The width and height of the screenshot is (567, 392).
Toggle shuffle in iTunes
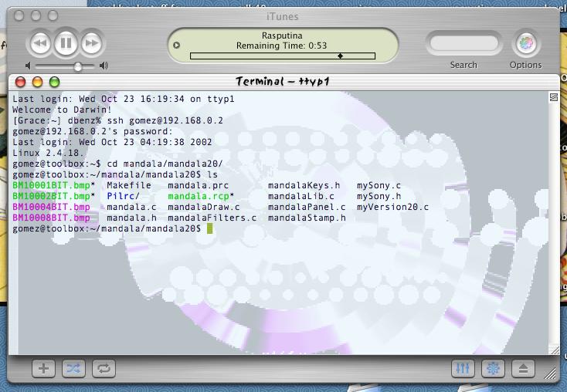pos(73,369)
